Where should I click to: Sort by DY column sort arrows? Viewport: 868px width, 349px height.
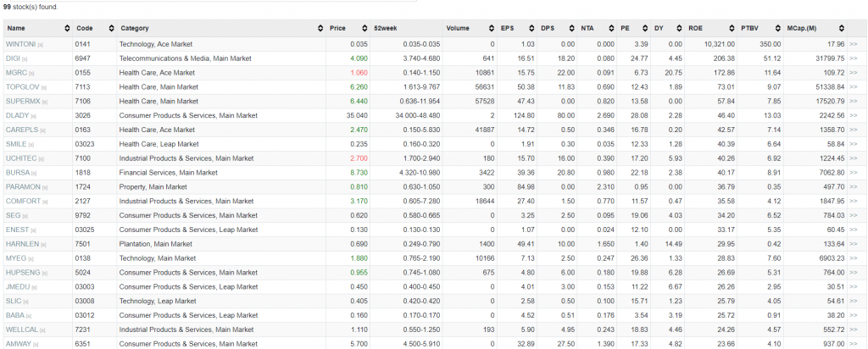point(679,28)
